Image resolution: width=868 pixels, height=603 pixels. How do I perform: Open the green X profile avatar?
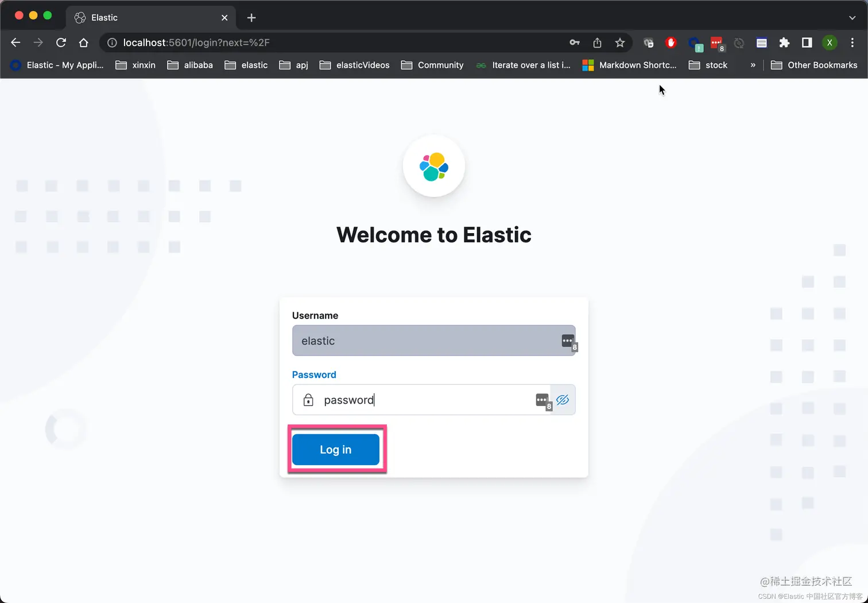(830, 42)
